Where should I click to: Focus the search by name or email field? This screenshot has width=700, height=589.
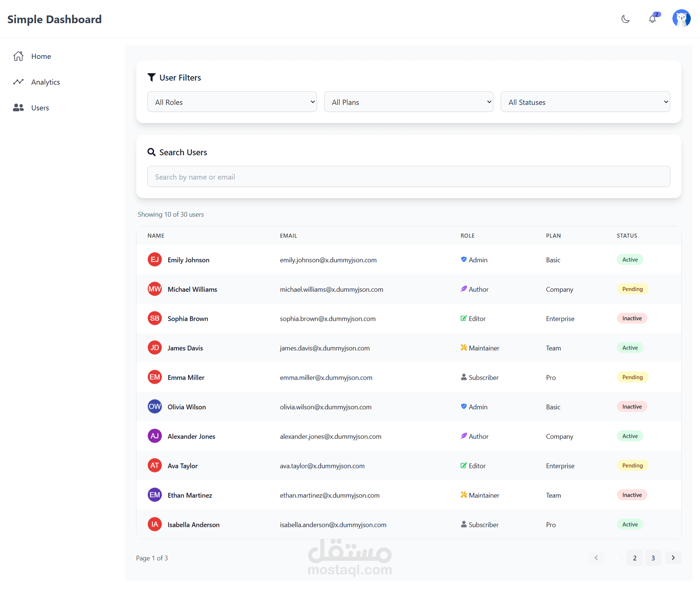click(x=409, y=177)
